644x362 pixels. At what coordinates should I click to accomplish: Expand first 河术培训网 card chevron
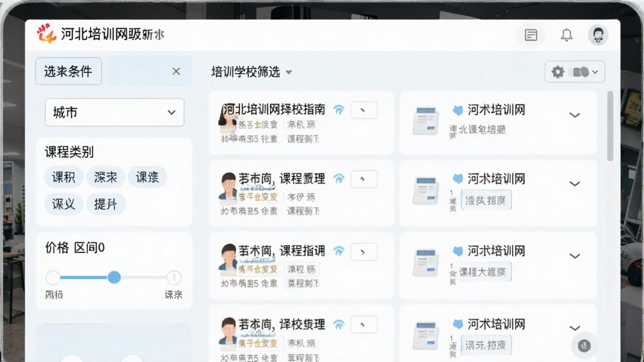(x=575, y=115)
